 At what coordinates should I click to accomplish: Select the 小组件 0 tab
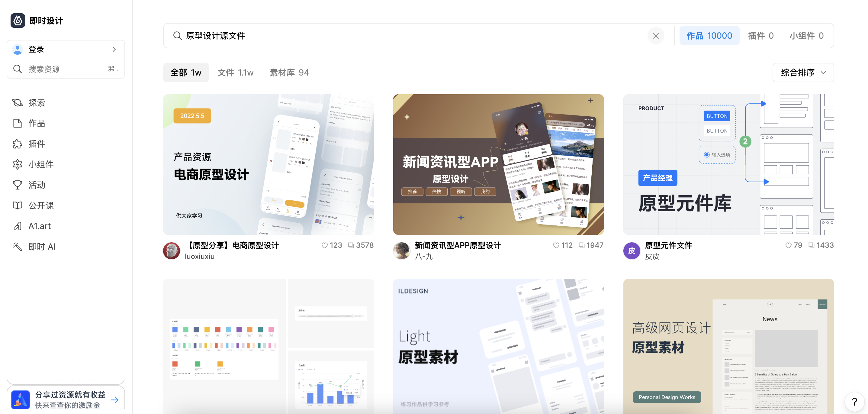[806, 36]
